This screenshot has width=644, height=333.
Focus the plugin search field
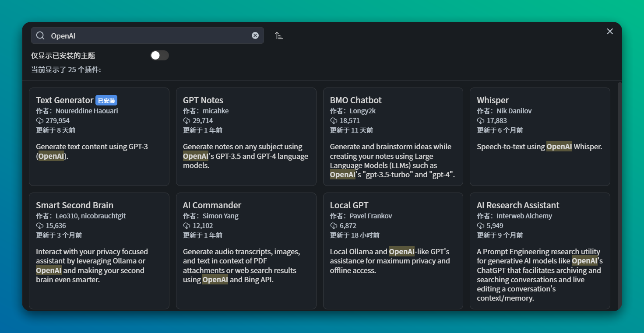[x=148, y=35]
